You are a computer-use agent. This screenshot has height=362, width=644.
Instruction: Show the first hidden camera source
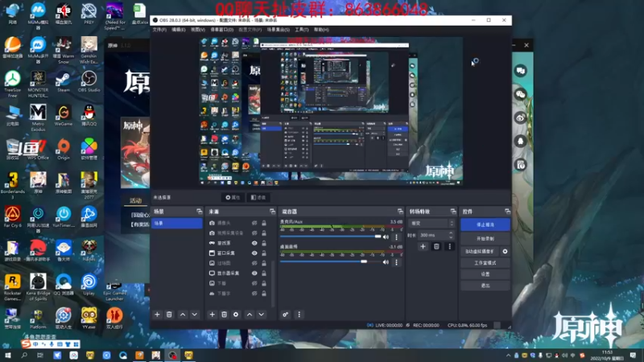[x=254, y=223]
